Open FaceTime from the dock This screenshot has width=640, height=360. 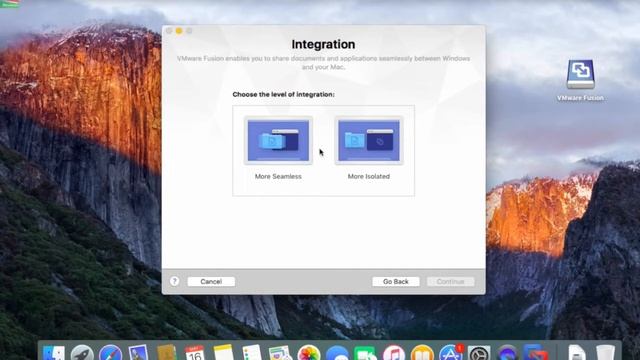click(x=365, y=353)
